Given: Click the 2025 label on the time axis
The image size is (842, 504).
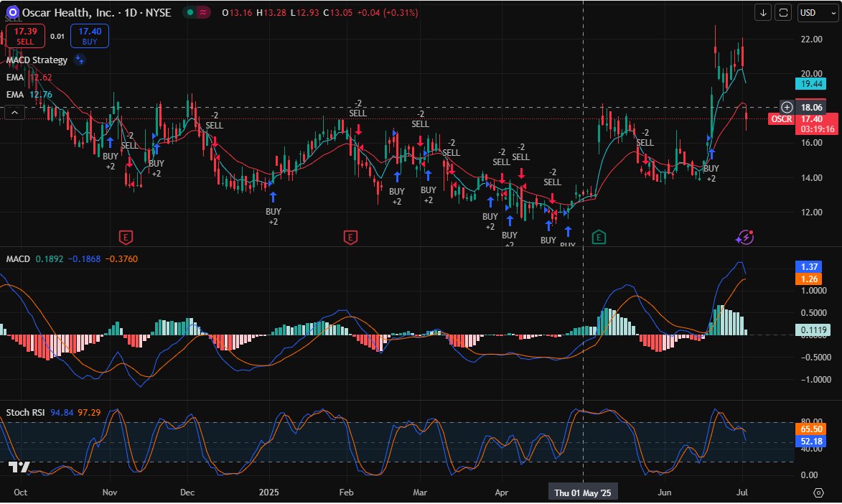Looking at the screenshot, I should click(x=268, y=493).
